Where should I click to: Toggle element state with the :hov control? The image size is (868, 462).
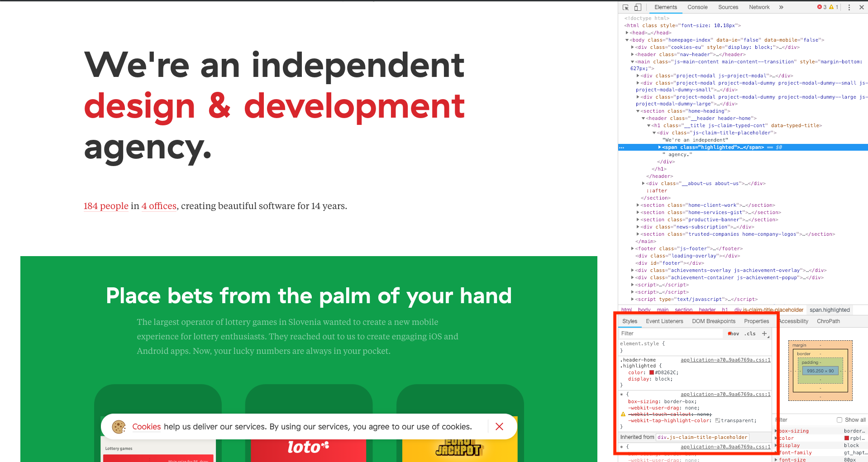pos(732,333)
